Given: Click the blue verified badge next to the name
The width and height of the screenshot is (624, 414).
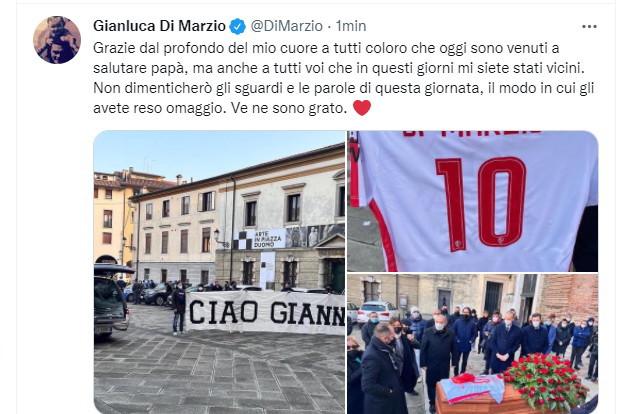Looking at the screenshot, I should point(238,26).
